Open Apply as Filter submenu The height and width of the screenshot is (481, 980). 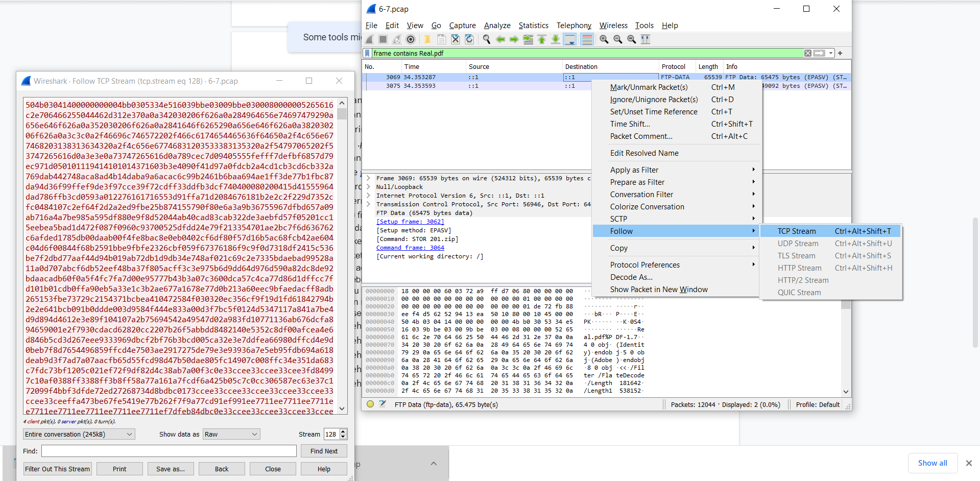[677, 170]
